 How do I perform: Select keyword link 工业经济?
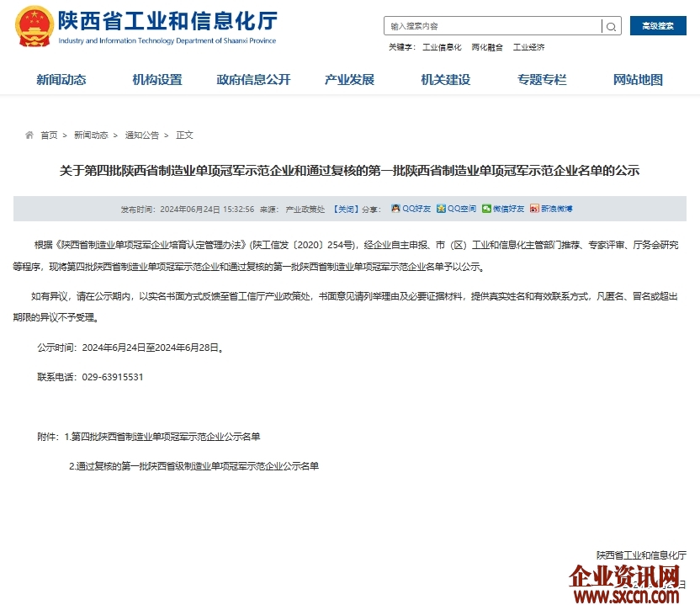point(528,47)
